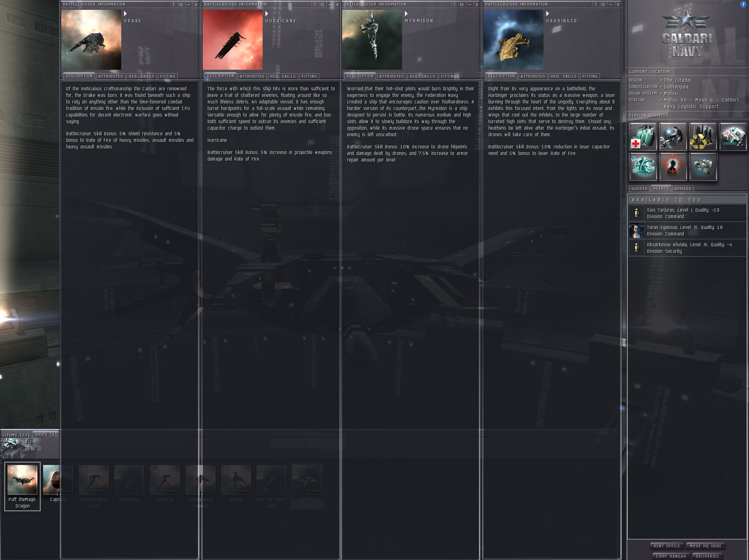The width and height of the screenshot is (749, 560).
Task: Open the Attributes tab in Drake window
Action: [x=111, y=76]
